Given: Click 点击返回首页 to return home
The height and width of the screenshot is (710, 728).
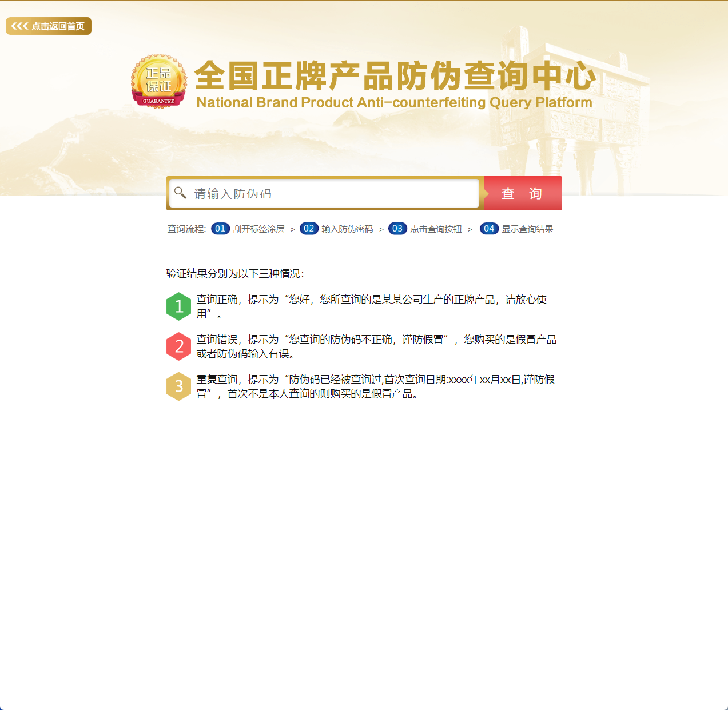Looking at the screenshot, I should pyautogui.click(x=57, y=25).
